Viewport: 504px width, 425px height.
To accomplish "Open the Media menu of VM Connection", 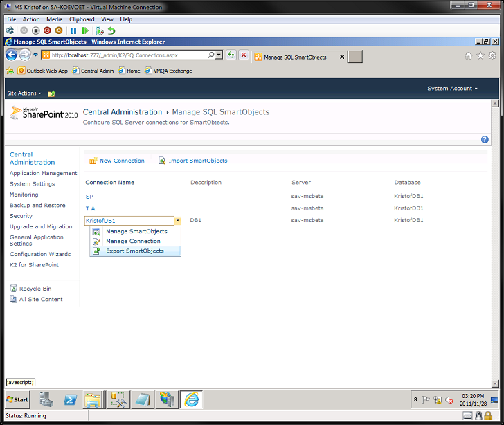I will pos(55,19).
